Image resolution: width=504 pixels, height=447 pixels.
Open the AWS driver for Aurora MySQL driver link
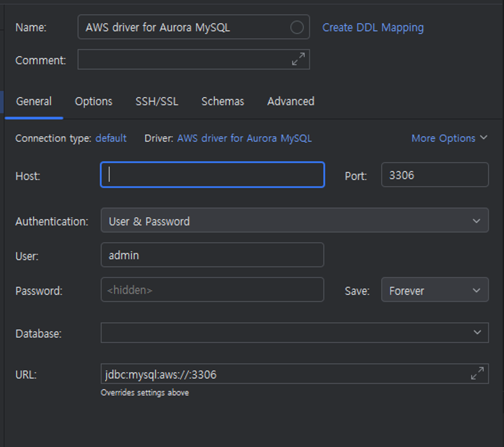click(x=244, y=138)
